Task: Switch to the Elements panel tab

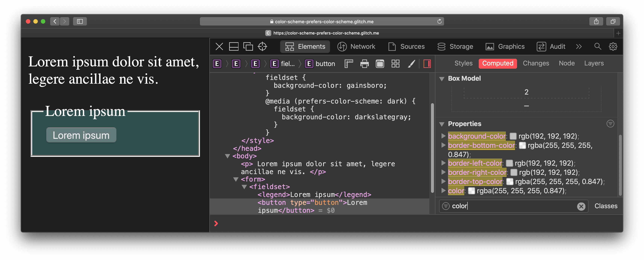Action: pyautogui.click(x=306, y=47)
